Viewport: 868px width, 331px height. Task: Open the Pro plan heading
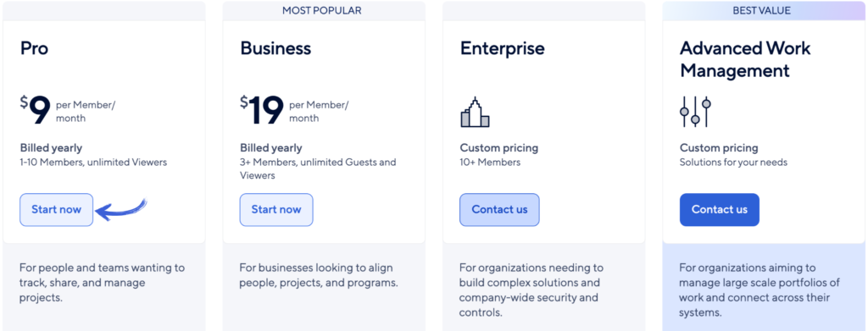click(34, 48)
